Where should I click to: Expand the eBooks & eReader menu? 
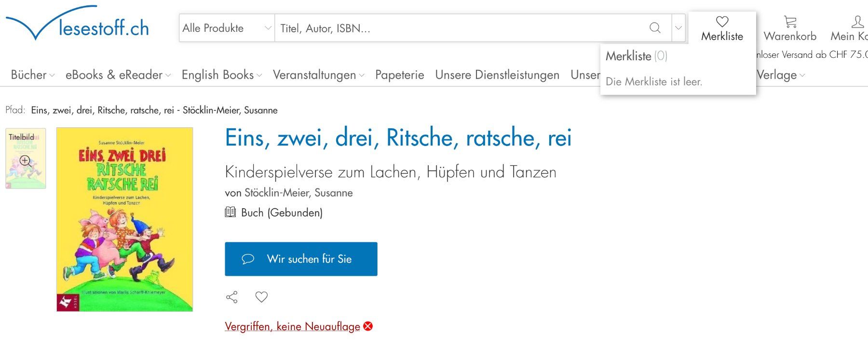(118, 75)
